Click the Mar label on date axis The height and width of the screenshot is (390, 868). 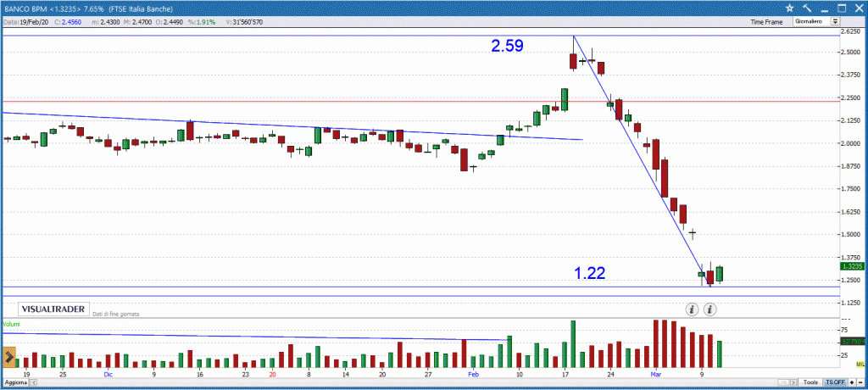click(656, 374)
